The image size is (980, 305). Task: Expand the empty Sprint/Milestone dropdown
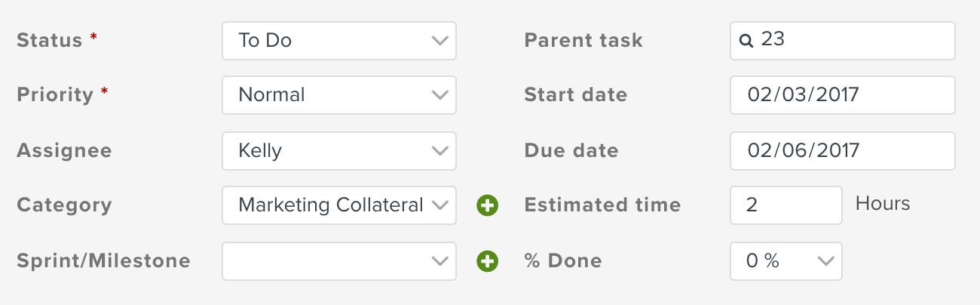point(339,261)
